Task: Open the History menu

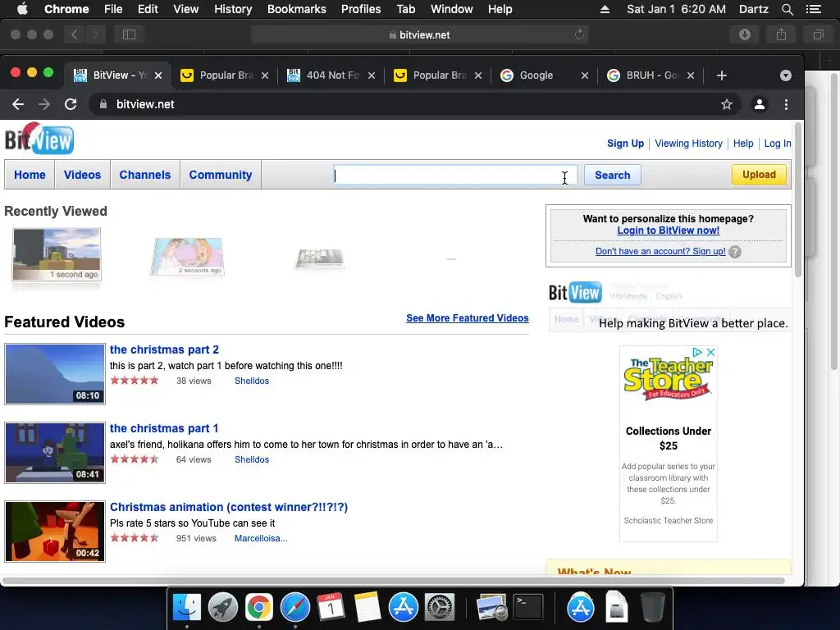Action: [233, 9]
